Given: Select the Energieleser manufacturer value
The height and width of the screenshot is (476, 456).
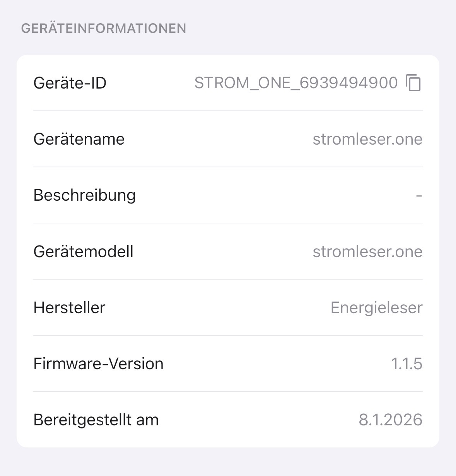Looking at the screenshot, I should click(x=376, y=308).
